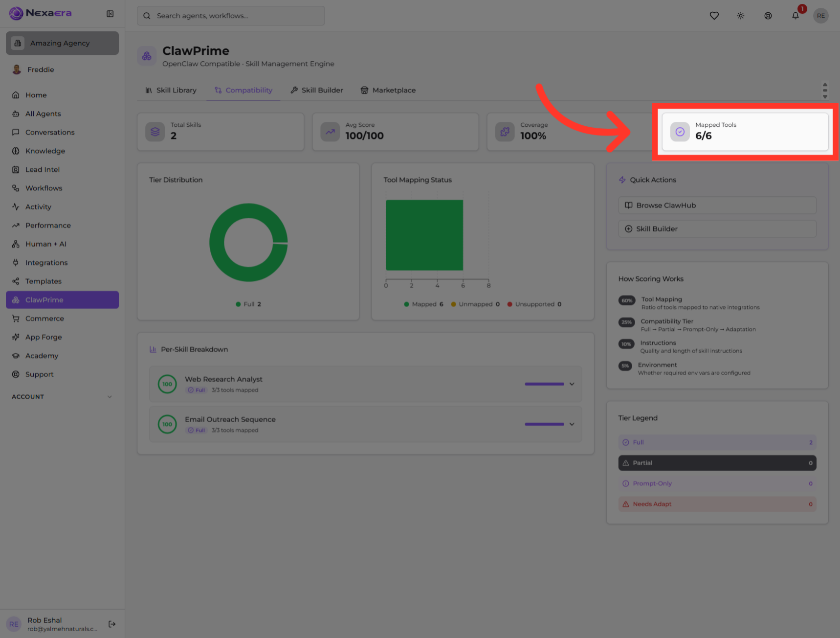Toggle light theme sun icon
Image resolution: width=840 pixels, height=638 pixels.
(741, 16)
